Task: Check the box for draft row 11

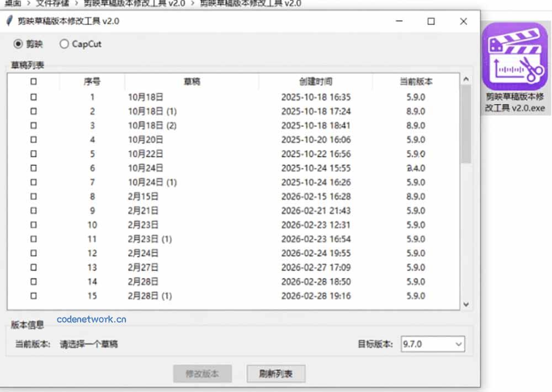Action: tap(34, 239)
